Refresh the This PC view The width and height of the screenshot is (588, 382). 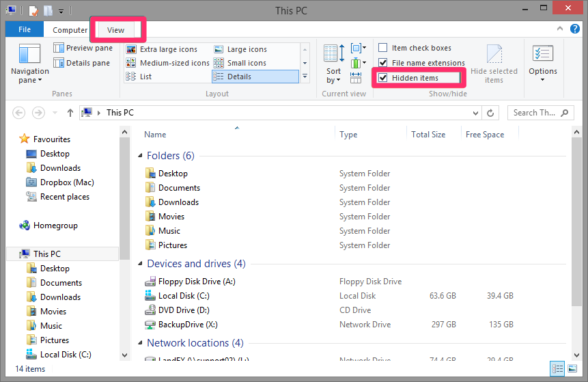point(490,113)
